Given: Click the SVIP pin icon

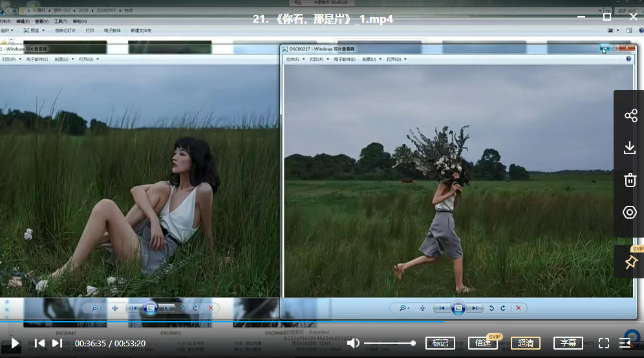Looking at the screenshot, I should coord(631,262).
